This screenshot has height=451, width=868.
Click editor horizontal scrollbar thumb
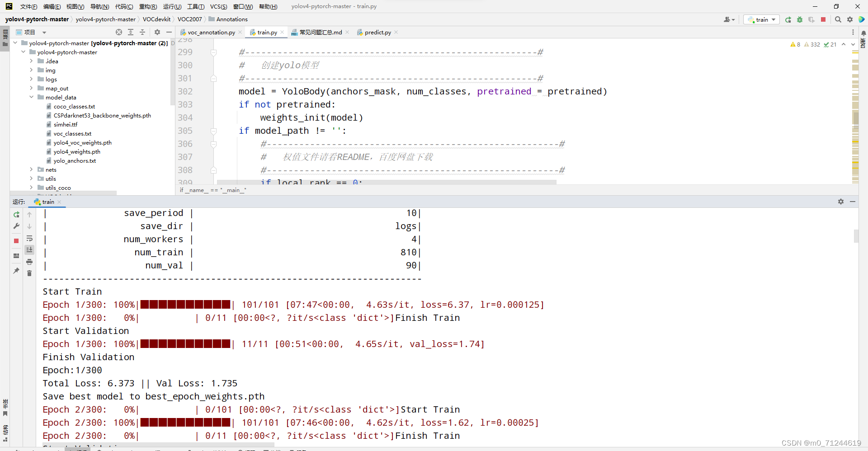387,182
